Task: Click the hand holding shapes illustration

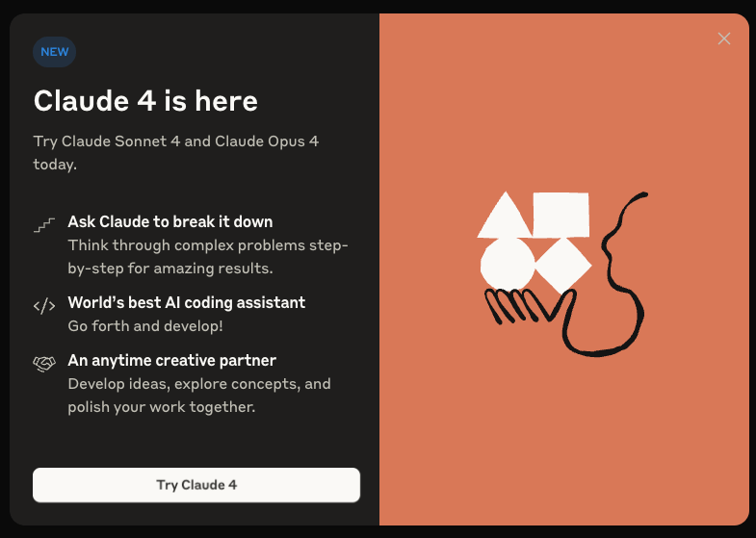Action: click(x=562, y=273)
